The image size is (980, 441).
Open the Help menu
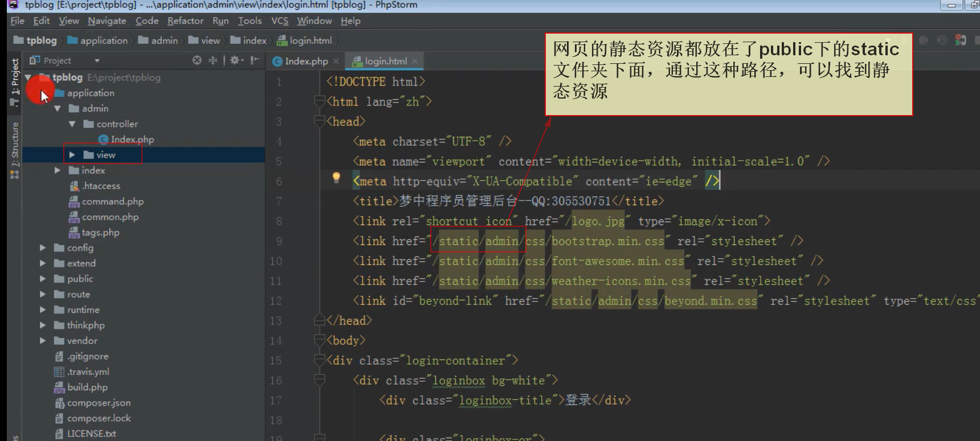coord(350,21)
